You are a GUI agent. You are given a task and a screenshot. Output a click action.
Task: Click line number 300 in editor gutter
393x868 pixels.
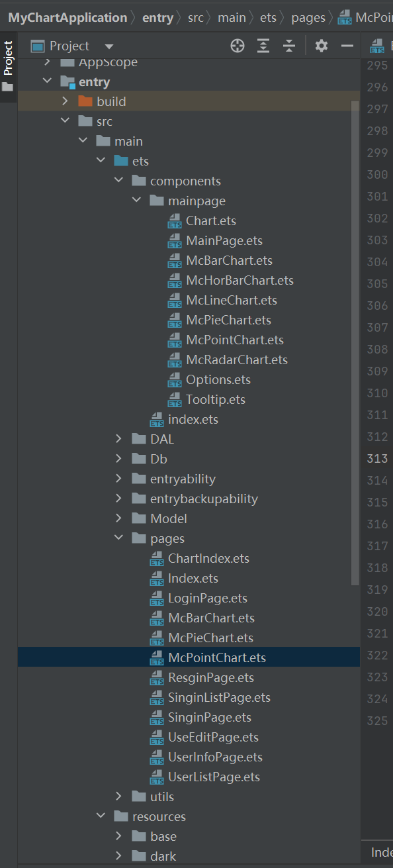[x=377, y=175]
